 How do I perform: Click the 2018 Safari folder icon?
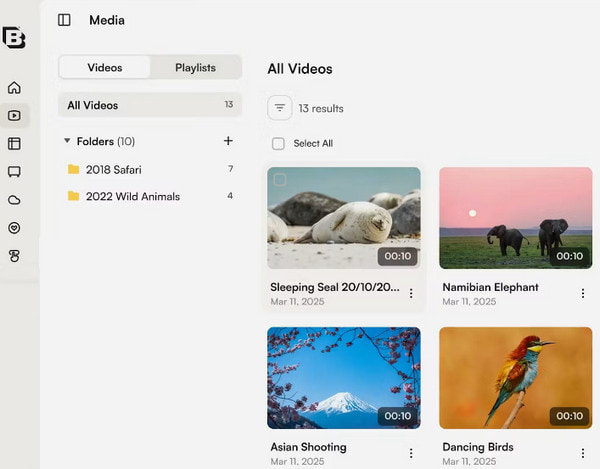click(x=73, y=169)
